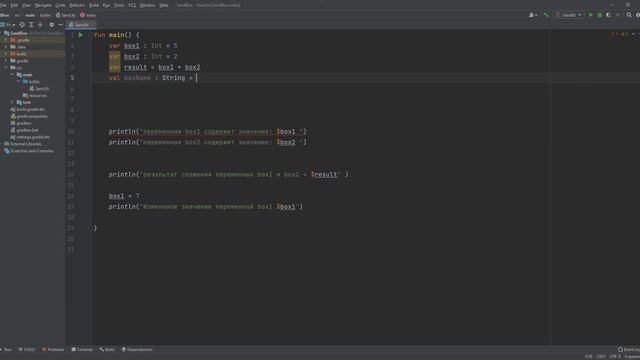640x360 pixels.
Task: Collapse the Sandbox project root node
Action: [x=2, y=33]
